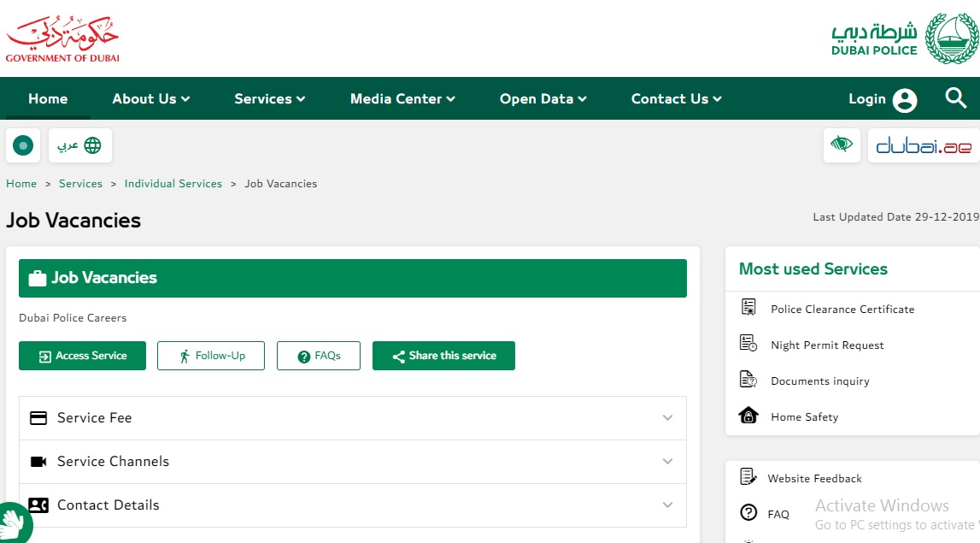Image resolution: width=980 pixels, height=543 pixels.
Task: Go to Home in the breadcrumb
Action: [x=21, y=184]
